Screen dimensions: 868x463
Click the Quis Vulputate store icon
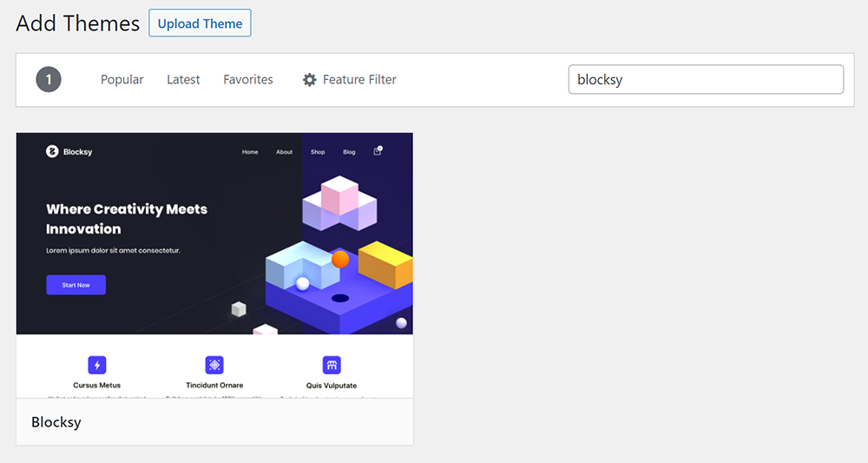(332, 365)
